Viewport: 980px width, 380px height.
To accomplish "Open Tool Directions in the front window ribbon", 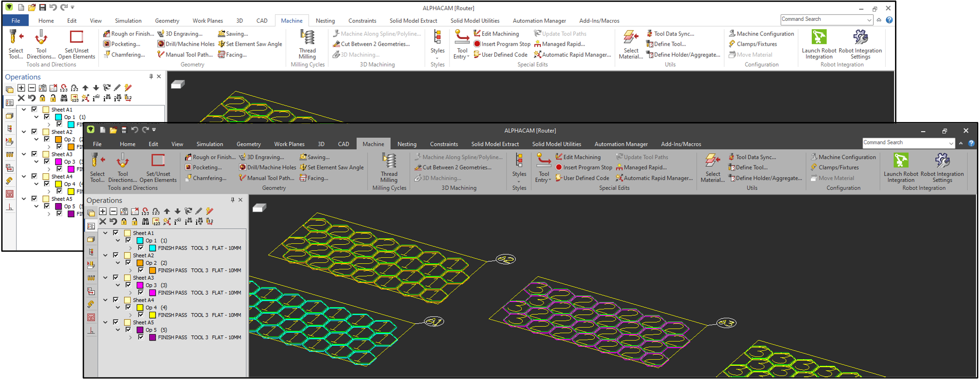I will (x=123, y=168).
